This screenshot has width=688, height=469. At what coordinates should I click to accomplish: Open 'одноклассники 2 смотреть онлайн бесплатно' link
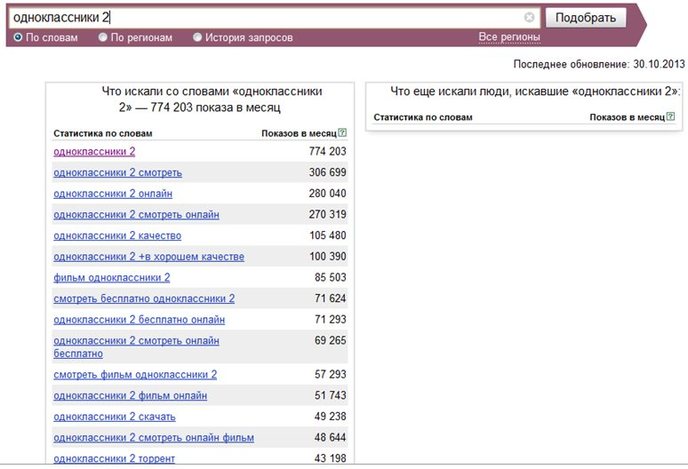click(x=136, y=347)
